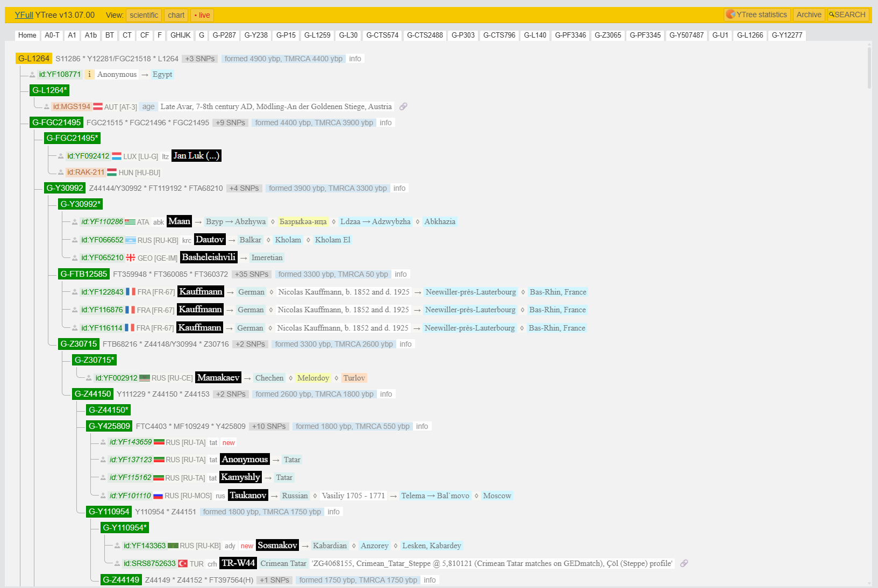The width and height of the screenshot is (878, 588).
Task: Expand '+35 SNPs' for G-FTB12585
Action: 251,274
